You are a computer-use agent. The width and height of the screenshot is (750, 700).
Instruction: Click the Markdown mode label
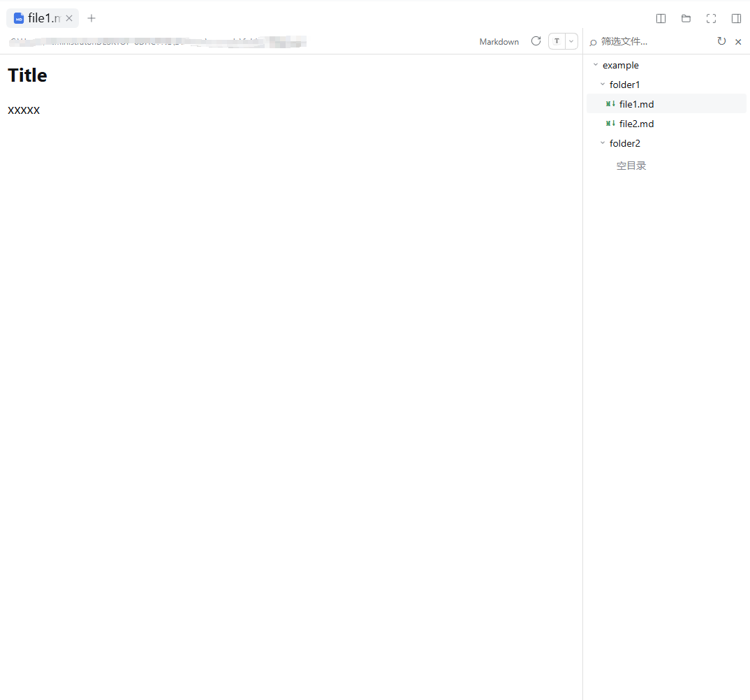499,42
